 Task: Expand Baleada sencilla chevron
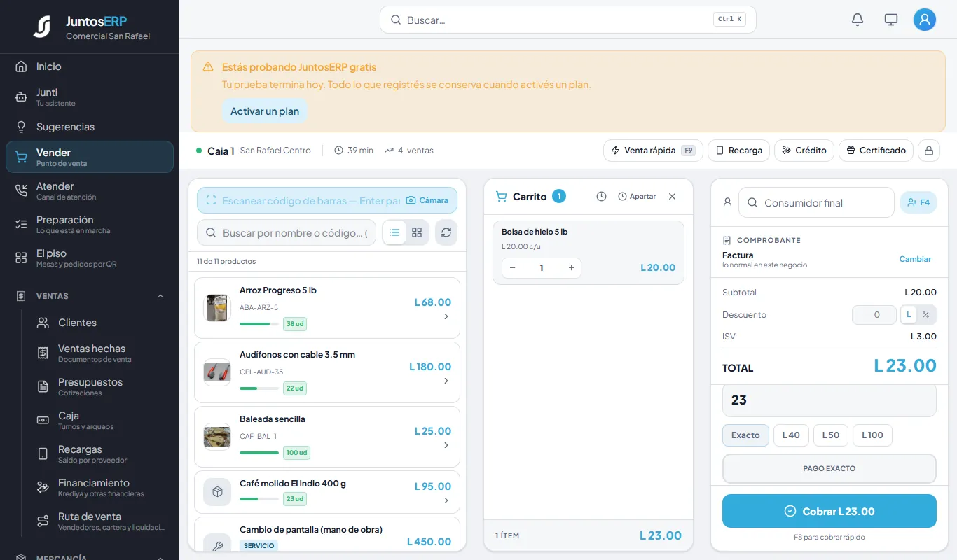click(x=446, y=446)
